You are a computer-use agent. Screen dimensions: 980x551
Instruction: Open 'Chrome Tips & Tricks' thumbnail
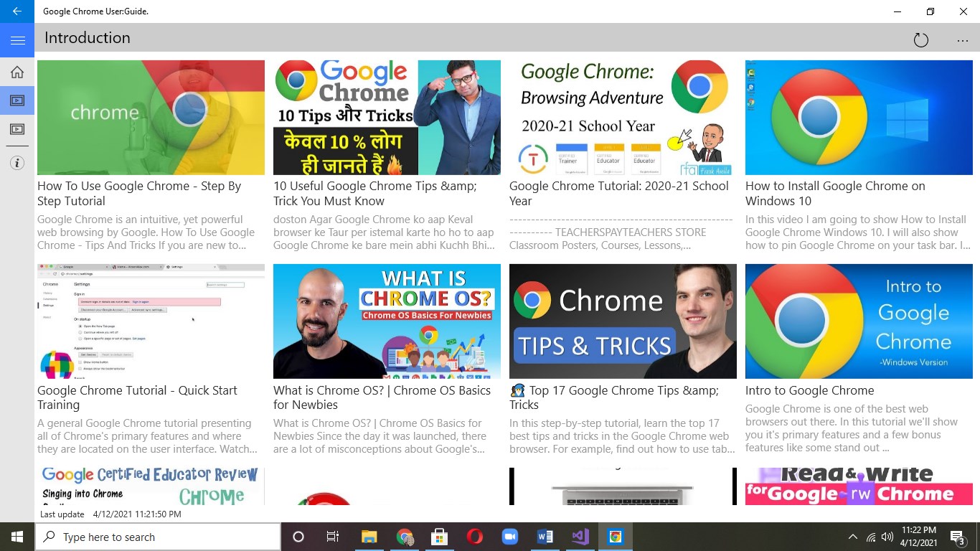(x=623, y=321)
